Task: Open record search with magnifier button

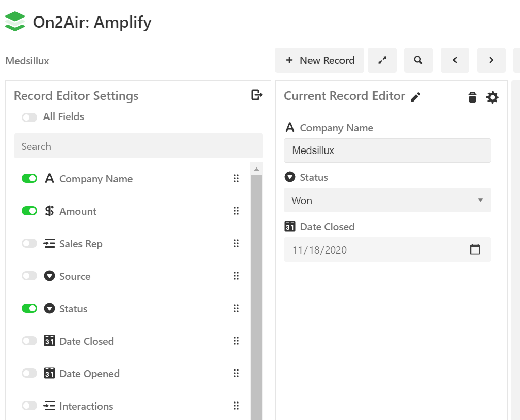Action: pos(418,60)
